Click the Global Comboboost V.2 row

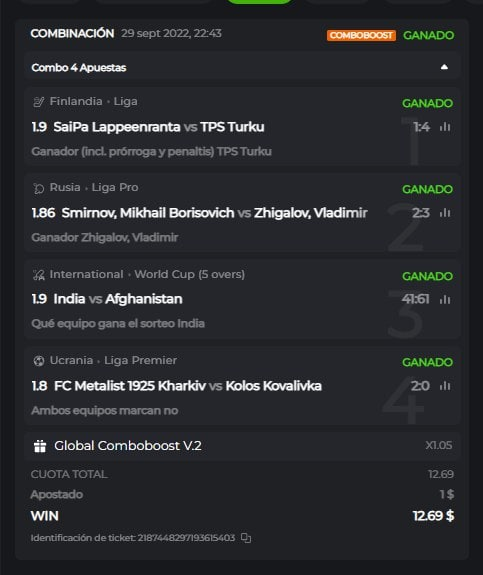[242, 446]
